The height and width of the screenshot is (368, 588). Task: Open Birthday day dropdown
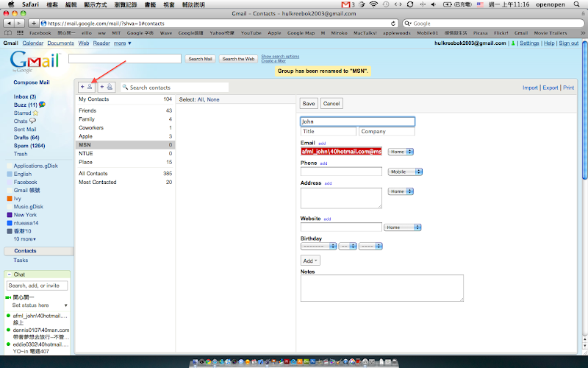(347, 247)
